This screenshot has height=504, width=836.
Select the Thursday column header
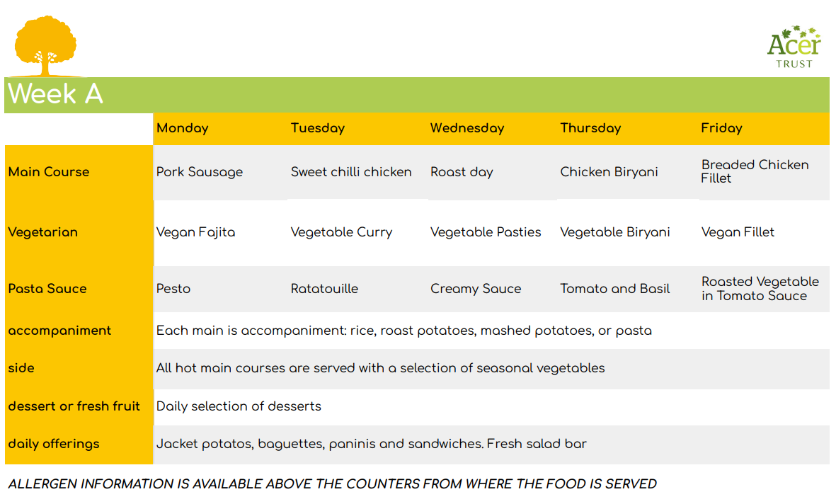click(591, 128)
